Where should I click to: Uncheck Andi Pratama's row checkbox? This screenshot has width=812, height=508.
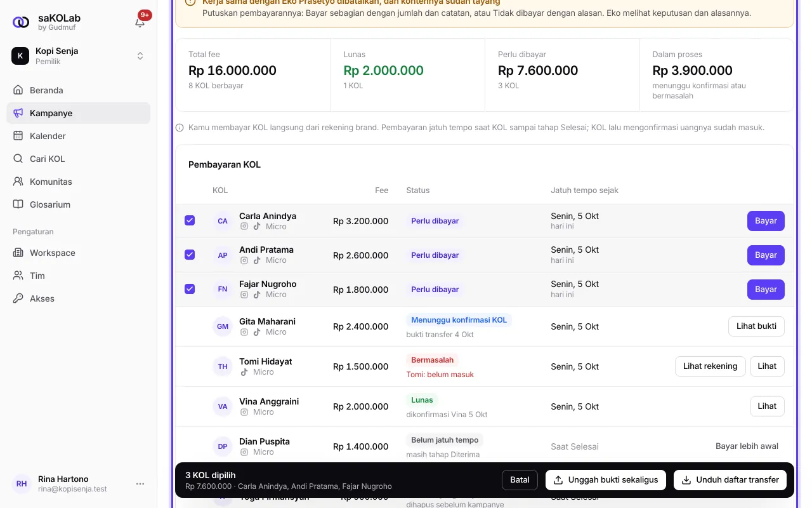(x=190, y=255)
